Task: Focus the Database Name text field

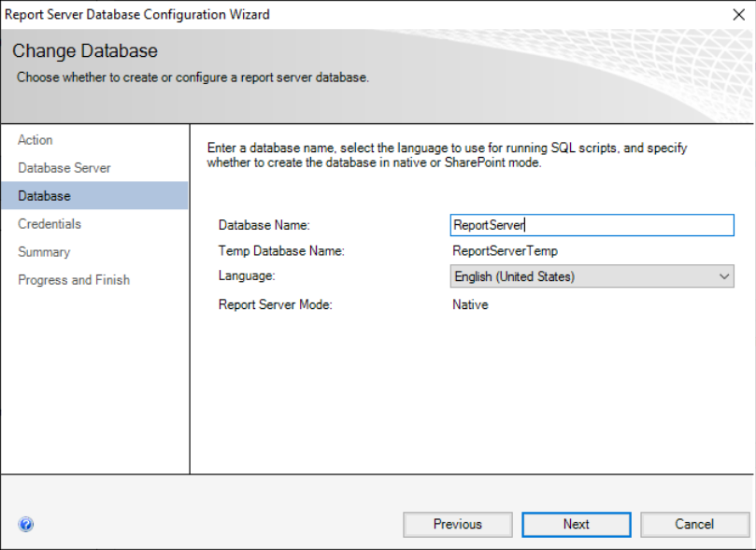Action: 592,225
